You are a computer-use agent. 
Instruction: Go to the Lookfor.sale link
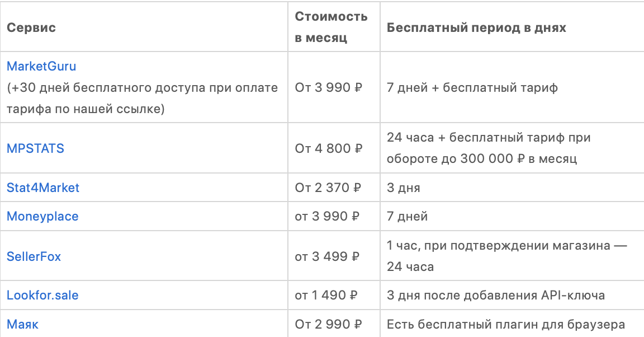click(42, 295)
